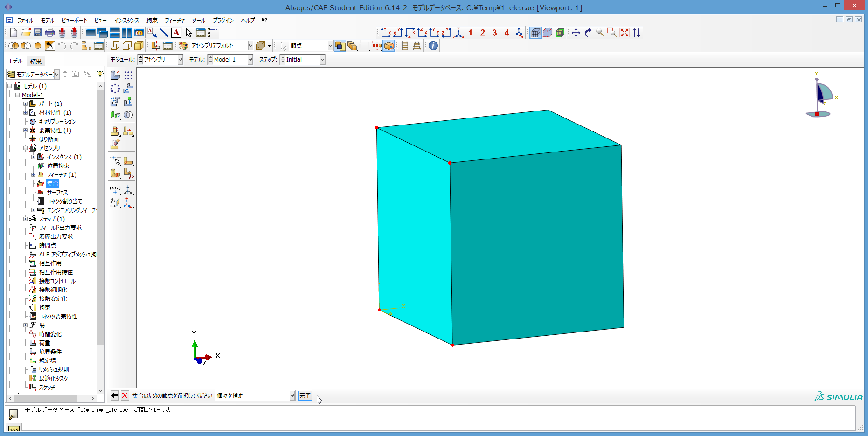The height and width of the screenshot is (436, 868).
Task: Select the Radial Pattern tool icon
Action: click(115, 89)
